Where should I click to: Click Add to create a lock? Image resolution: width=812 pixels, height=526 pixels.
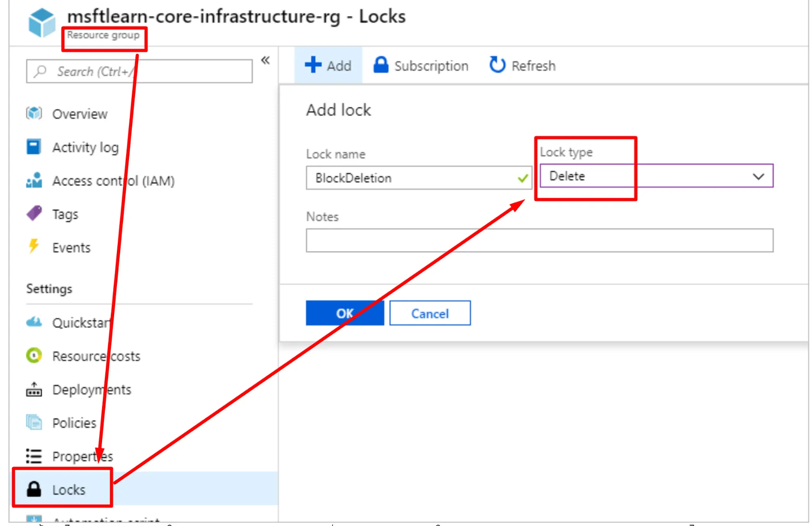328,65
